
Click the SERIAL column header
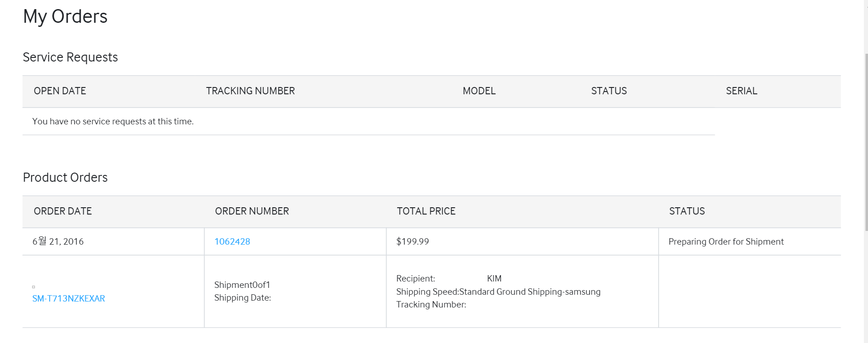coord(741,91)
